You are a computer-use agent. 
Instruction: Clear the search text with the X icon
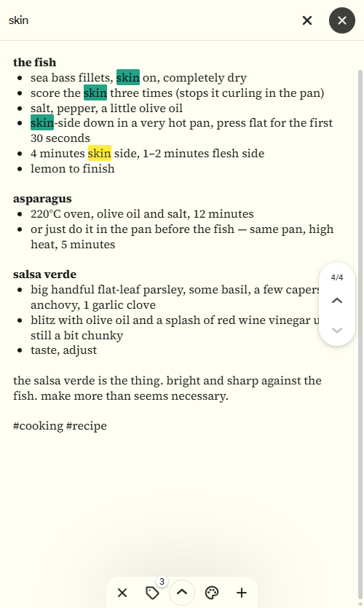pos(307,20)
